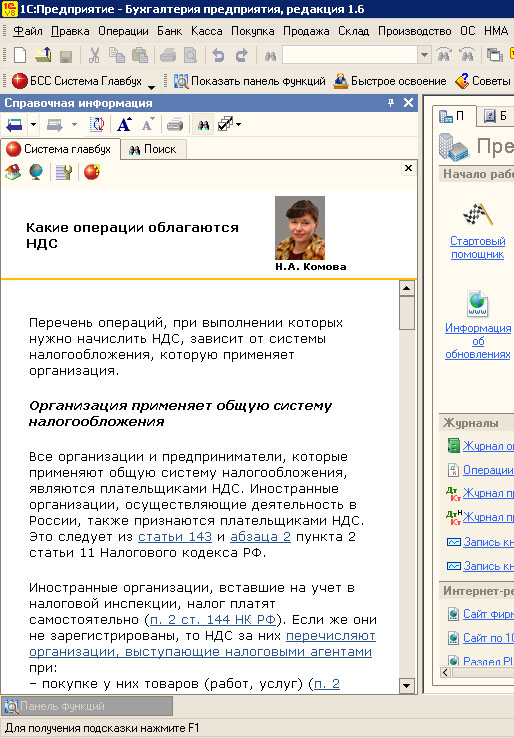Click the search text field in toolbar
This screenshot has height=738, width=514.
pos(350,56)
